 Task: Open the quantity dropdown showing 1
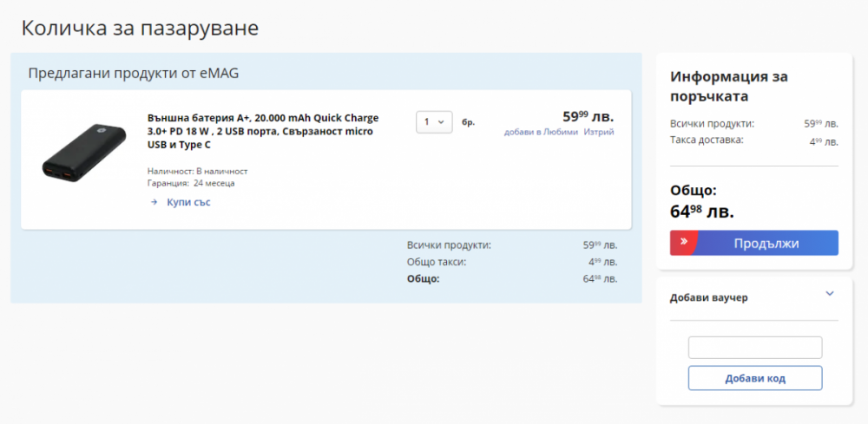point(434,122)
